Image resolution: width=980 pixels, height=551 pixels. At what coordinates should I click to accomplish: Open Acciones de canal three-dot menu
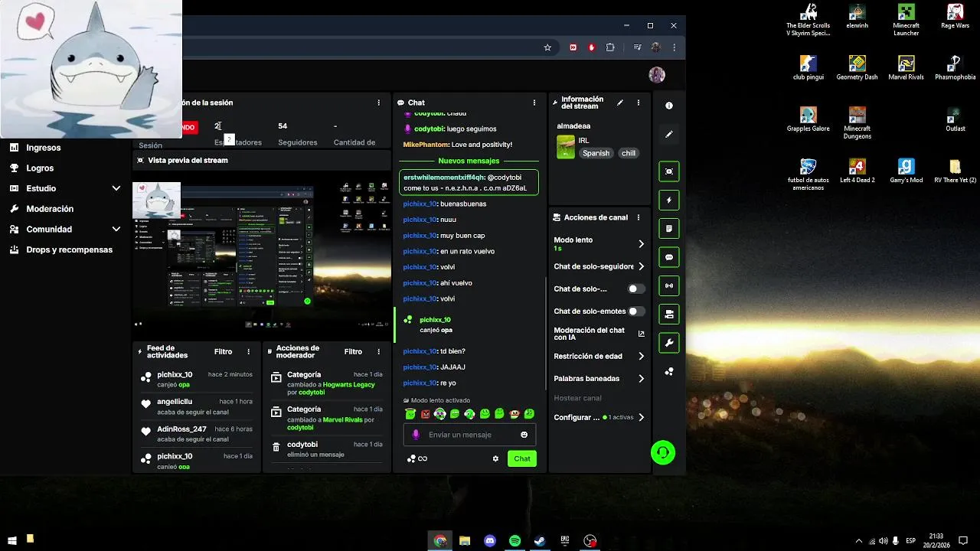(639, 217)
